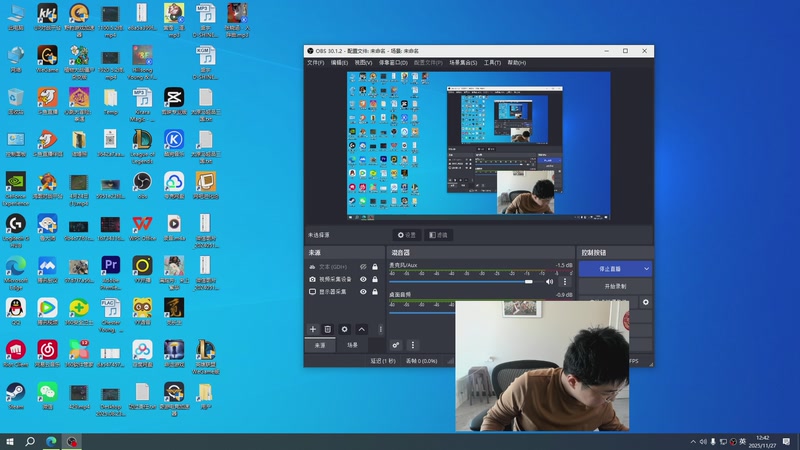This screenshot has width=800, height=450.
Task: Open advanced audio properties gears in mixer
Action: [x=396, y=345]
